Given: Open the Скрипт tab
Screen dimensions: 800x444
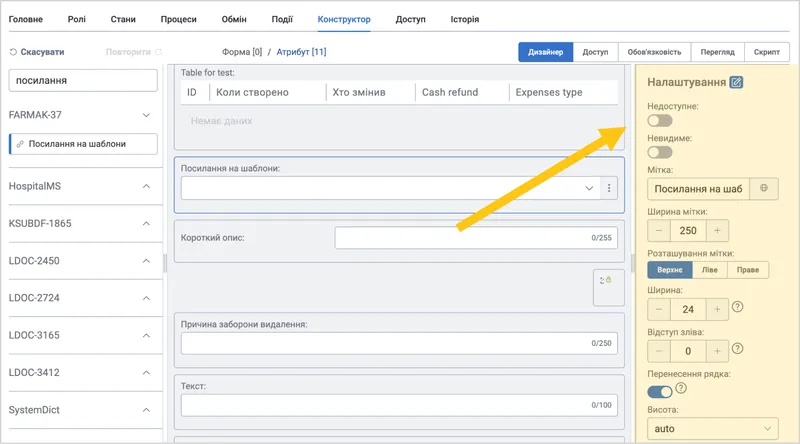Looking at the screenshot, I should tap(766, 52).
